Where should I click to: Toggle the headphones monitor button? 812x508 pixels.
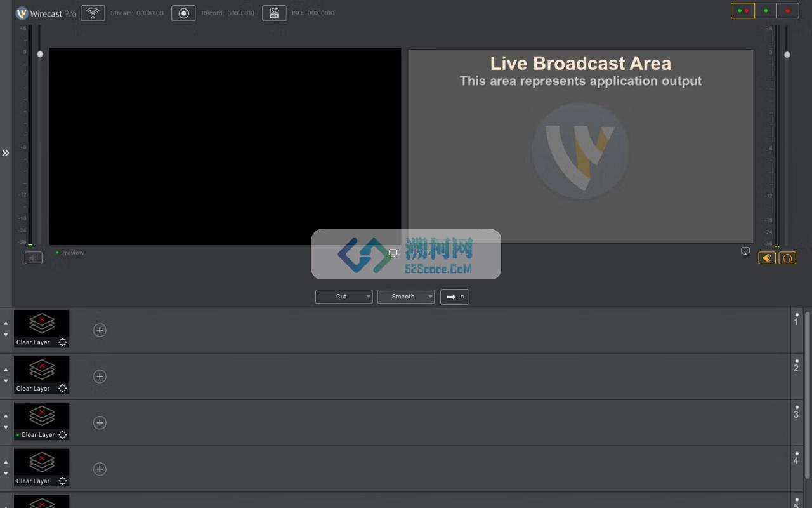(x=787, y=258)
